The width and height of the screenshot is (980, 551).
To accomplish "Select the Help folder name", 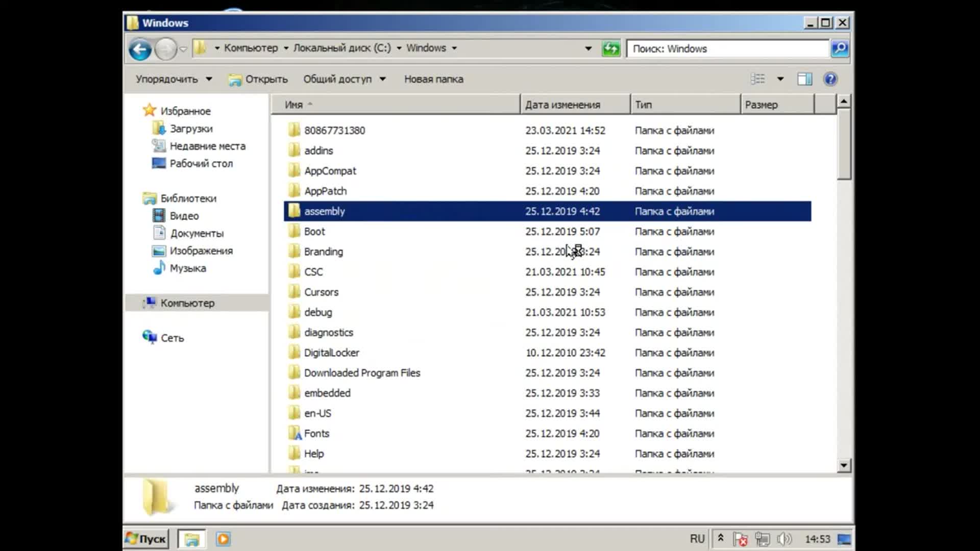I will [x=314, y=454].
